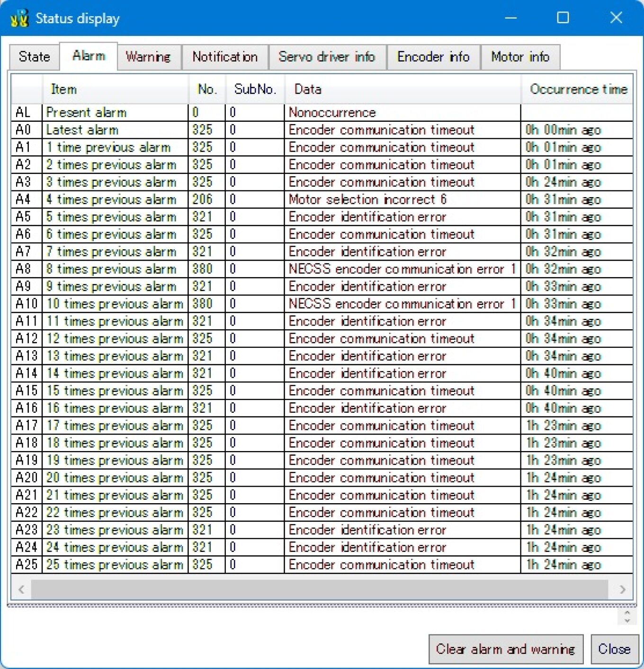Click the Status display app icon
This screenshot has width=644, height=669.
coord(19,18)
